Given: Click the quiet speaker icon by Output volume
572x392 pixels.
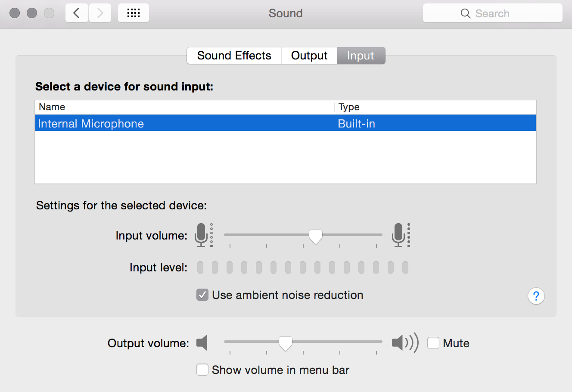Looking at the screenshot, I should pyautogui.click(x=202, y=343).
